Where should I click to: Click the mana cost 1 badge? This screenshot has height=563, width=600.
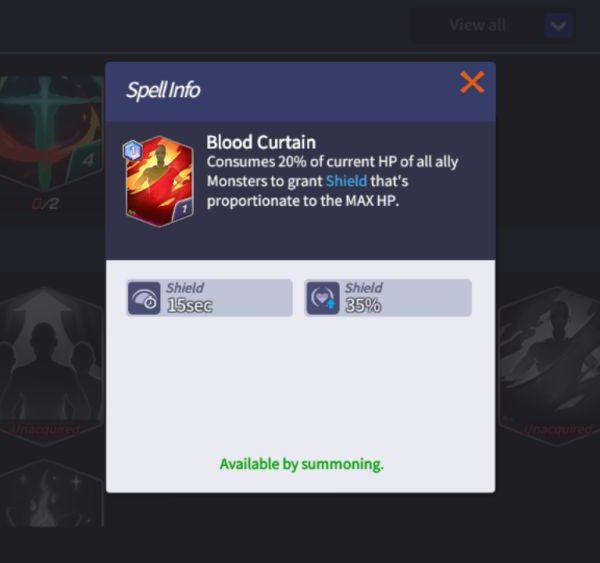tap(184, 209)
